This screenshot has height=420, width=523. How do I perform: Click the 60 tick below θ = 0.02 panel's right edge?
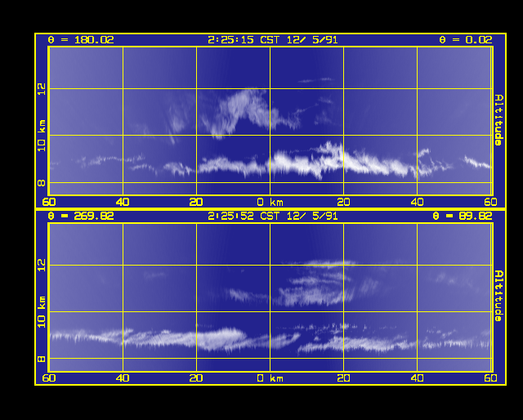point(490,202)
